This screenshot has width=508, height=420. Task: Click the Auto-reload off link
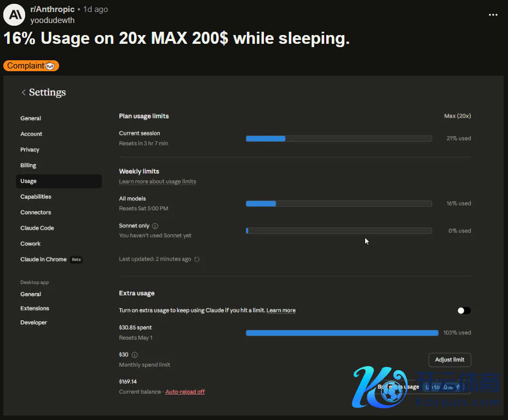[x=185, y=392]
